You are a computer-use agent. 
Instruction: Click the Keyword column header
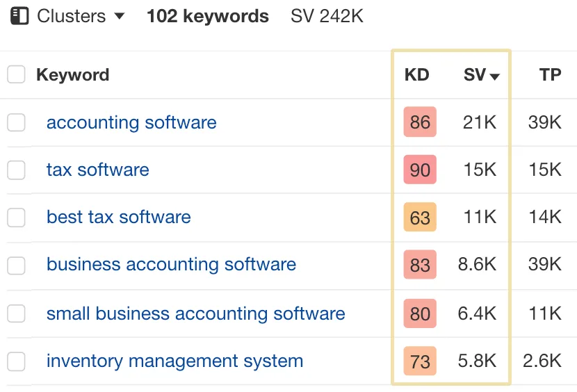(x=73, y=75)
